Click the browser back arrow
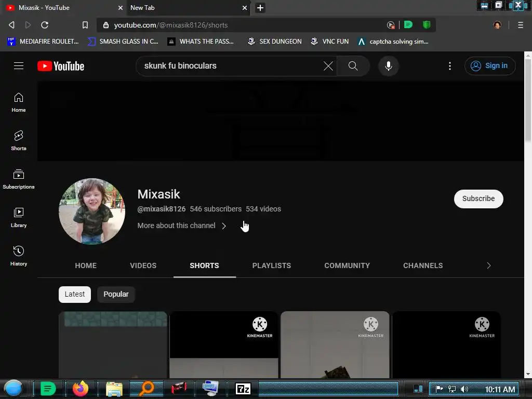 [x=11, y=25]
